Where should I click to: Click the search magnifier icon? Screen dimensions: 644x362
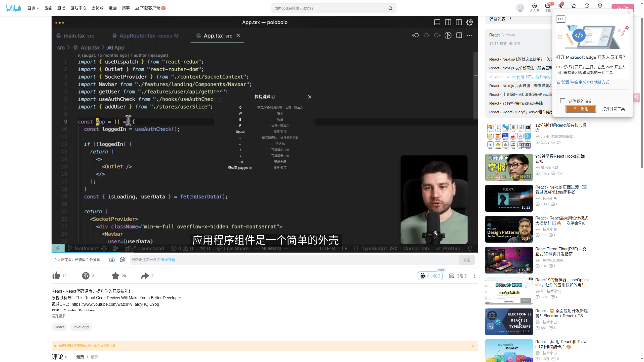point(390,8)
